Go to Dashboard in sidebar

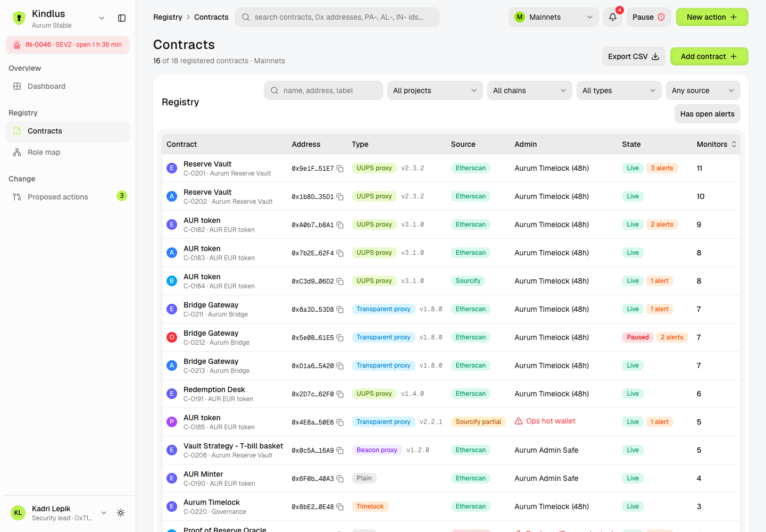point(68,86)
